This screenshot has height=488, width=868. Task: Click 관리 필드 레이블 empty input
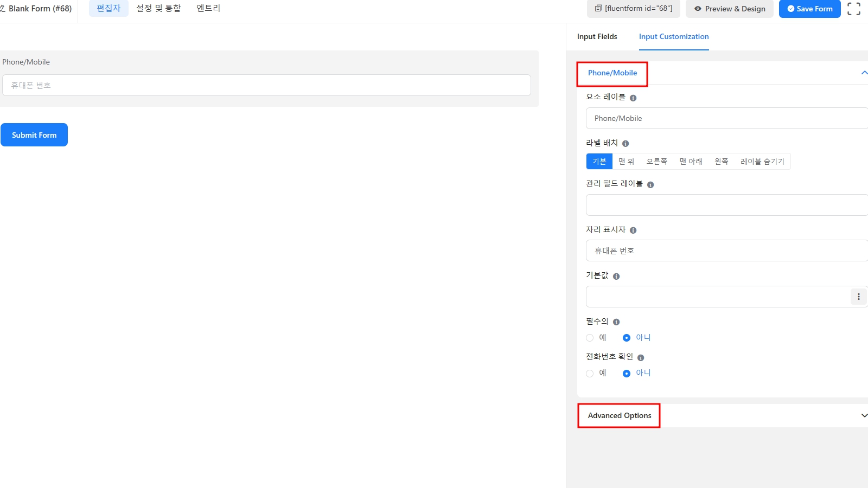(727, 205)
